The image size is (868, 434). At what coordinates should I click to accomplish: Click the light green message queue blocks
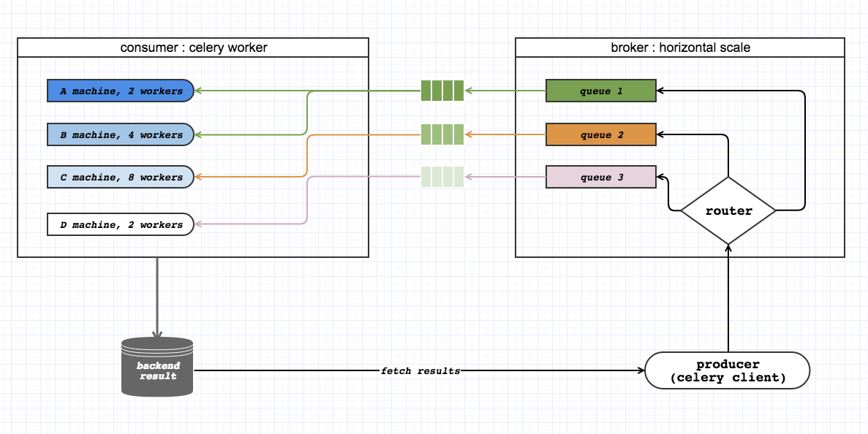[442, 134]
